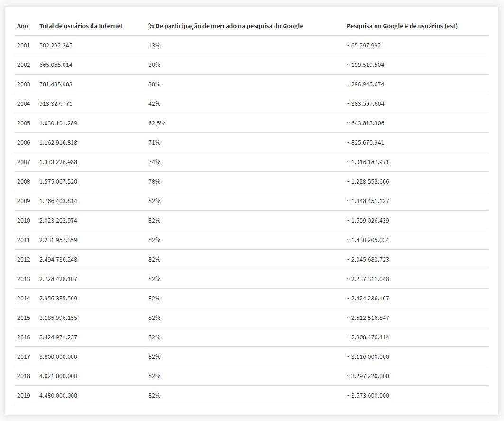Click the Google market share percentage header

pos(226,26)
